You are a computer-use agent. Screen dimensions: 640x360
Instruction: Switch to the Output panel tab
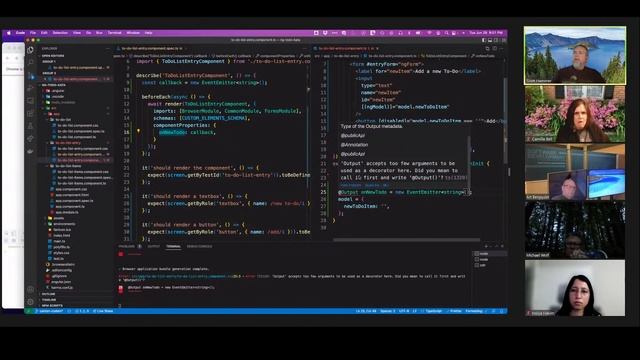(x=154, y=246)
